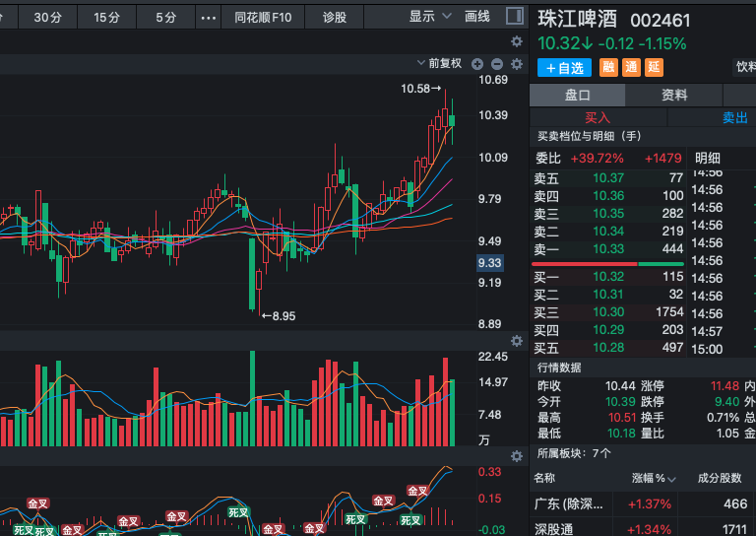Image resolution: width=756 pixels, height=536 pixels.
Task: Select the 买二 10.31 order row
Action: (608, 295)
